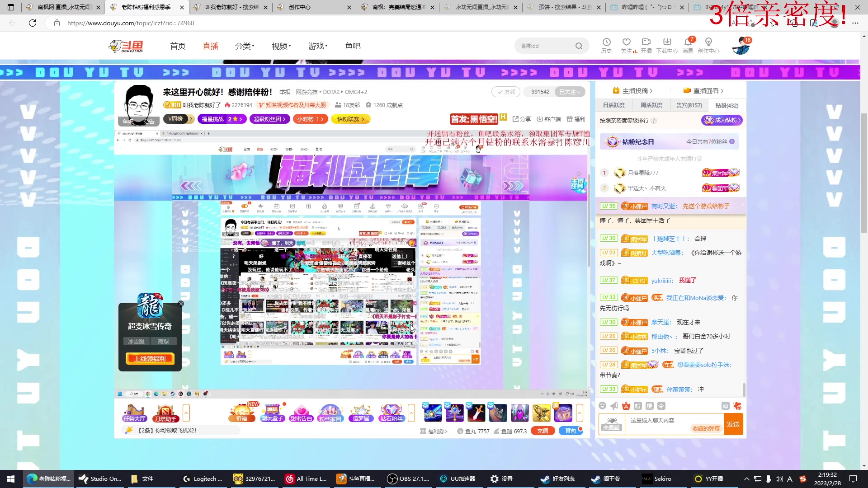The height and width of the screenshot is (488, 868).
Task: Open 甜蜜告白 heart envelope icon
Action: [x=301, y=413]
